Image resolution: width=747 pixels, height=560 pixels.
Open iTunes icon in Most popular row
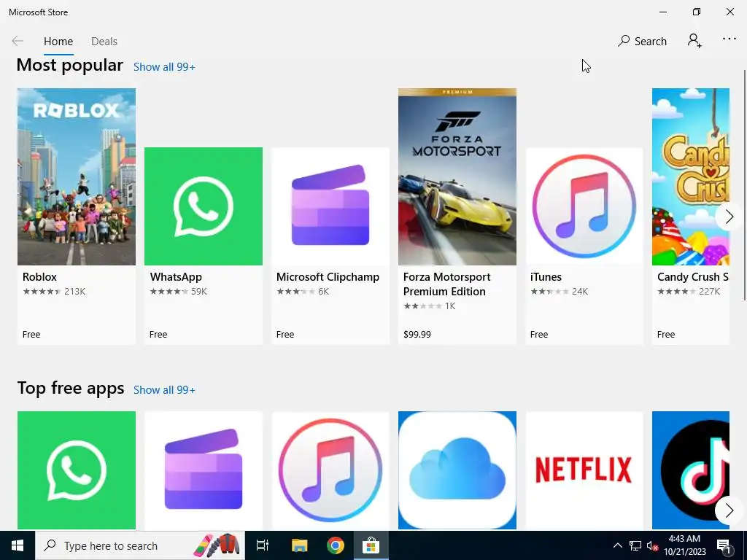tap(584, 206)
